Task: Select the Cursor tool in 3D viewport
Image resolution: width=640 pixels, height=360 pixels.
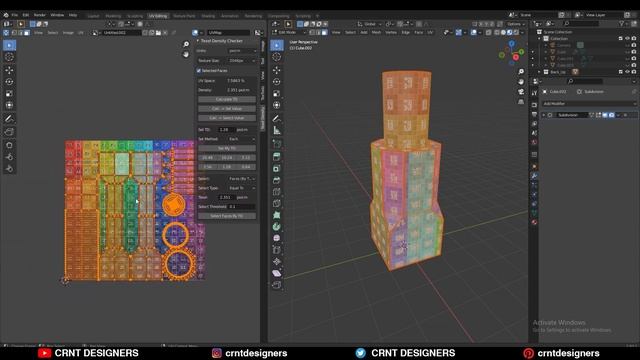Action: pos(277,57)
